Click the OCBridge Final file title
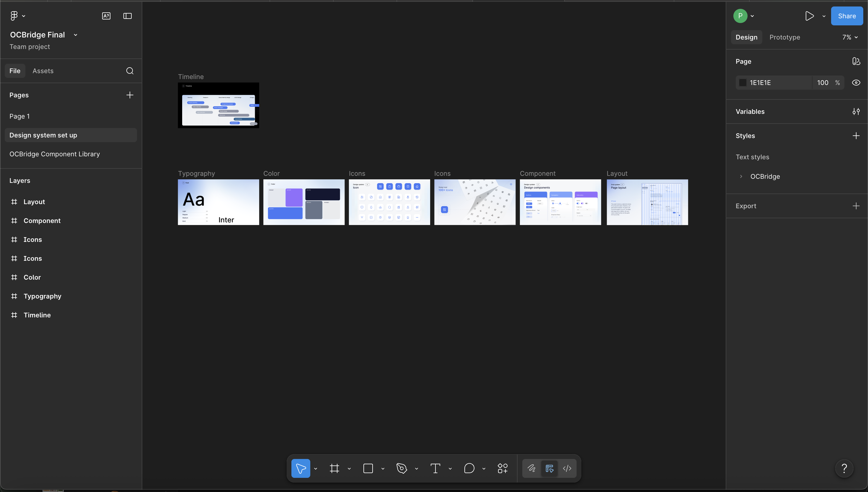The image size is (868, 492). [37, 35]
